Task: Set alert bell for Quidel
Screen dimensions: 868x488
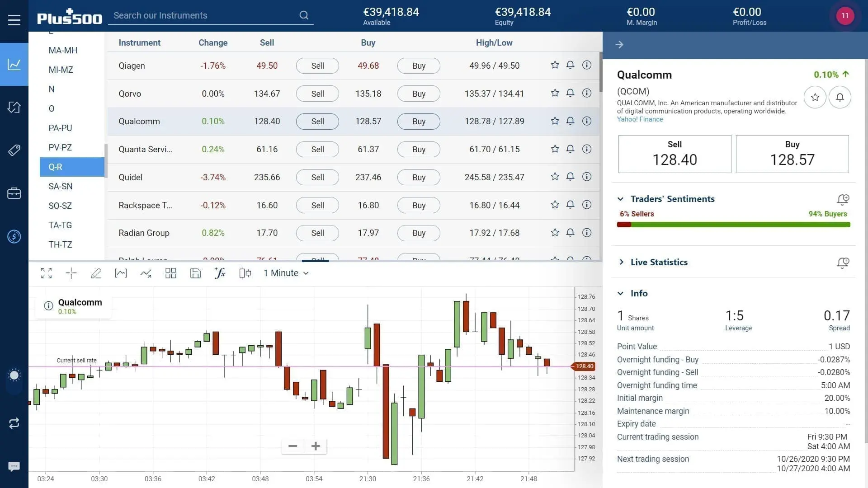Action: [x=571, y=177]
